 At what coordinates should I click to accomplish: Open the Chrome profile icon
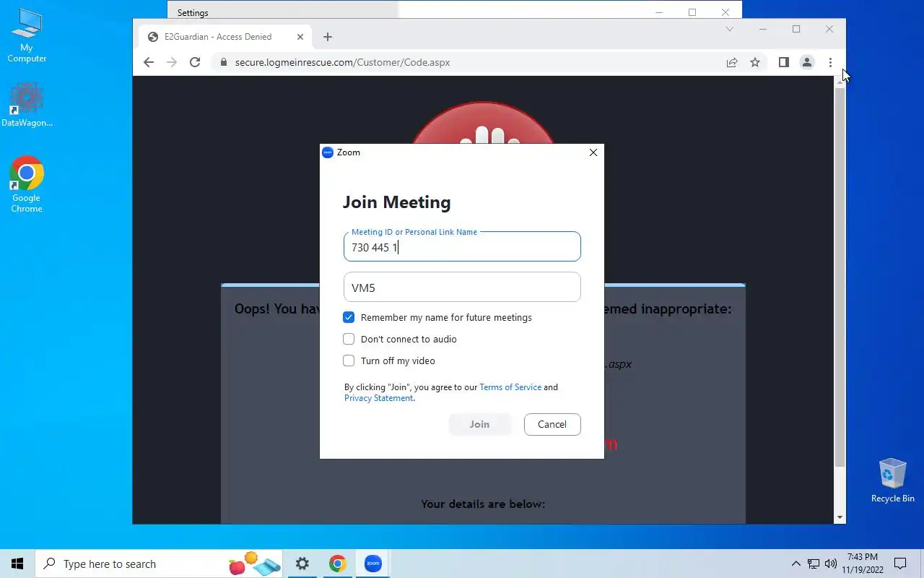click(x=807, y=62)
